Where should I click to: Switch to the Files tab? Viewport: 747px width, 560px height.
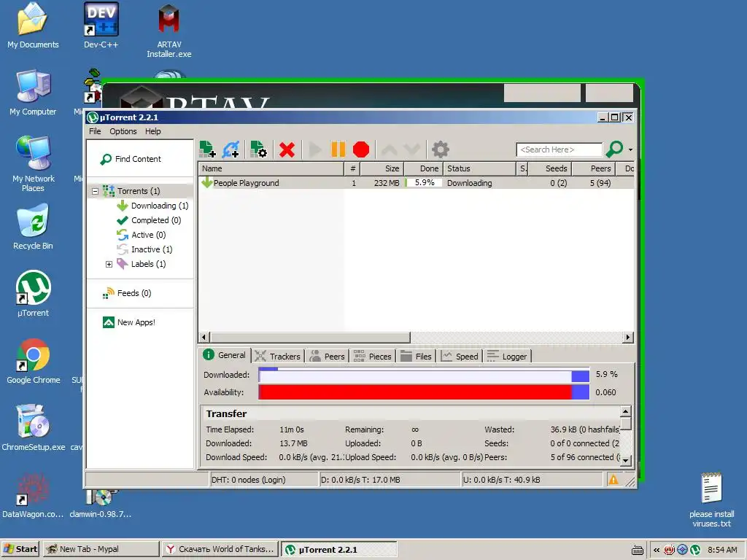pos(416,356)
